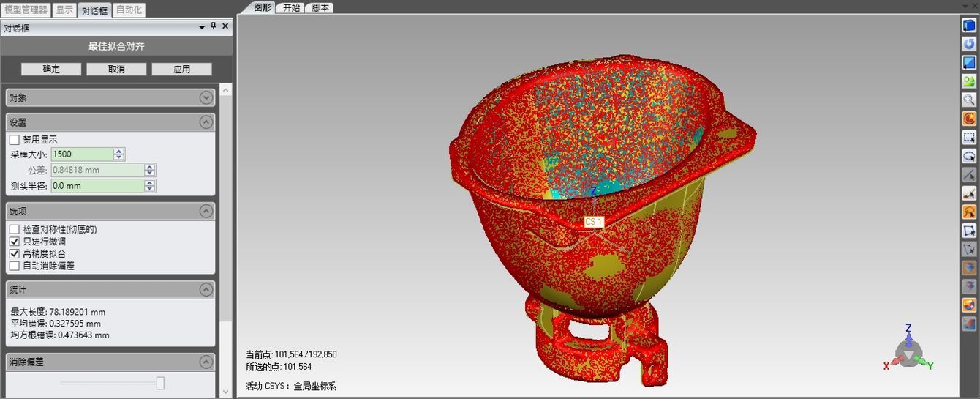980x399 pixels.
Task: Select the 图形 viewport tab
Action: coord(263,7)
